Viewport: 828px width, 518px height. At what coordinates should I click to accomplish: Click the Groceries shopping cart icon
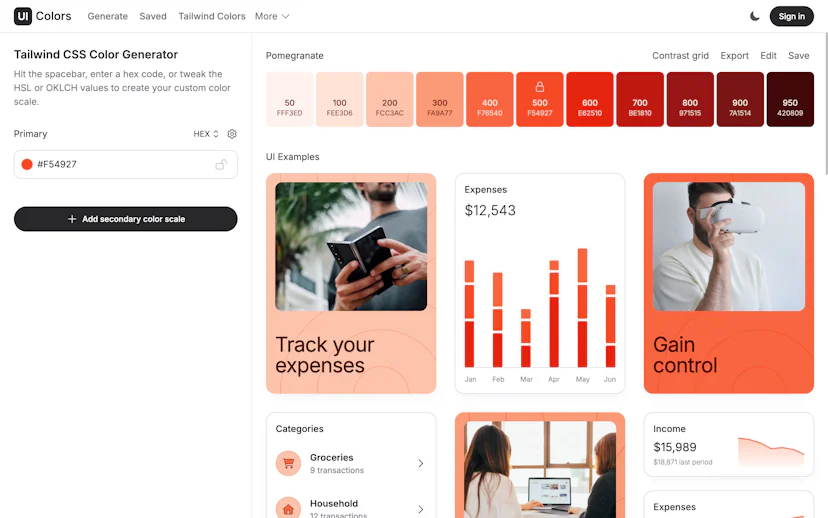click(x=288, y=463)
